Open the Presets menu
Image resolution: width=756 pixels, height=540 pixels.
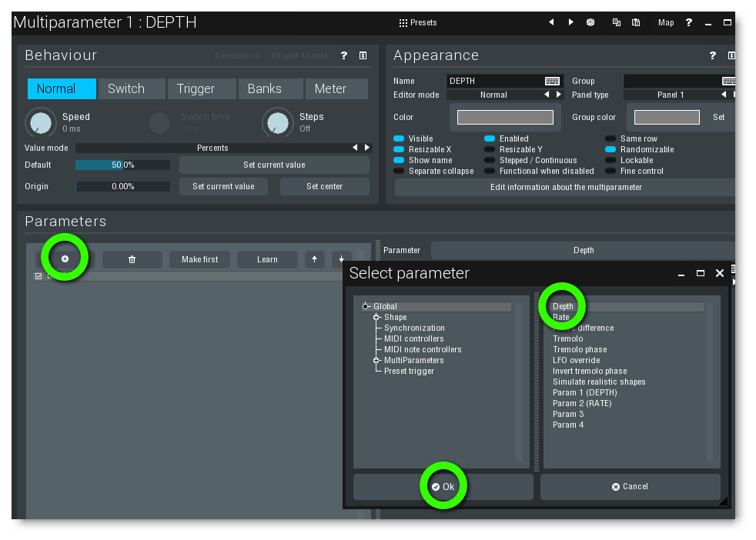(417, 22)
